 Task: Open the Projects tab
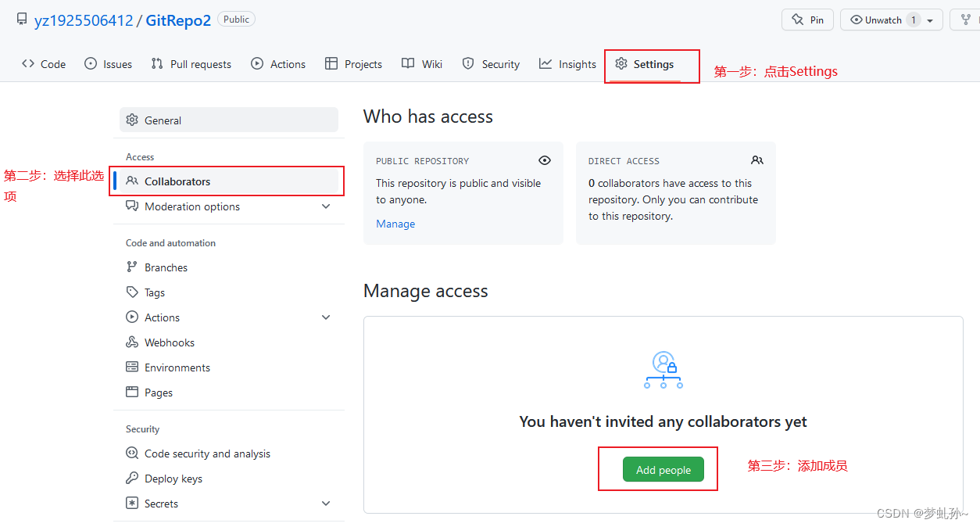click(353, 64)
